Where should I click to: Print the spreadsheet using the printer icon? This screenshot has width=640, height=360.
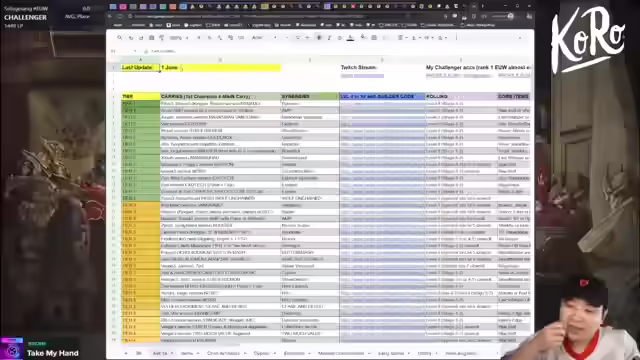click(x=151, y=38)
